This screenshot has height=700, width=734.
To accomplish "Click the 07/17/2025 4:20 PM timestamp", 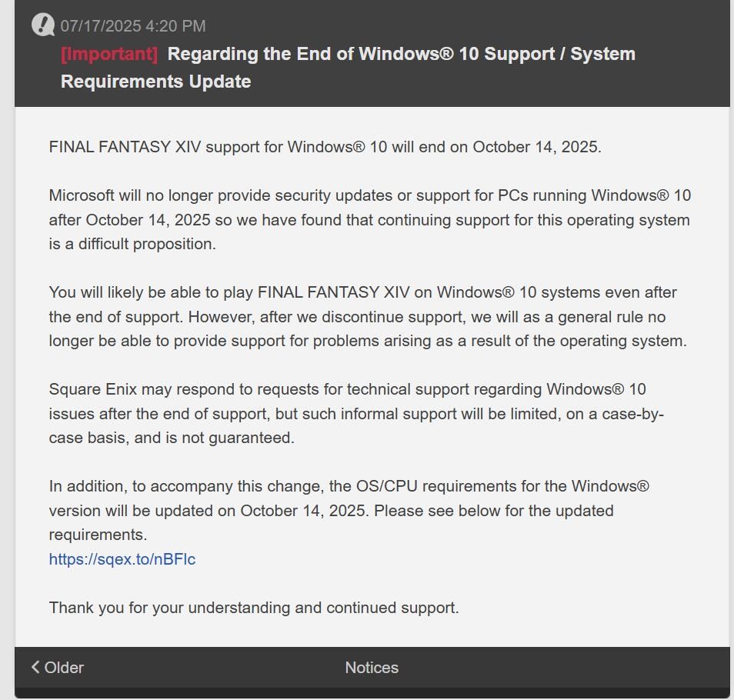I will point(133,26).
